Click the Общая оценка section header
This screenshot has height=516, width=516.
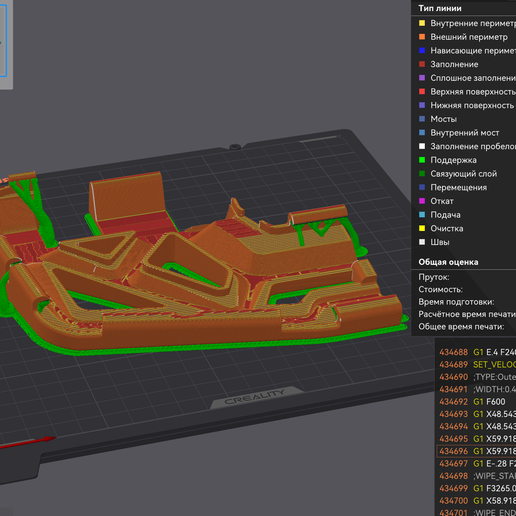point(448,262)
